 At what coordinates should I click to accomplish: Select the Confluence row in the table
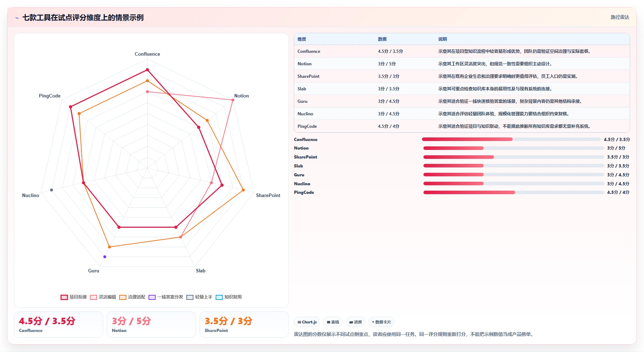pos(462,51)
